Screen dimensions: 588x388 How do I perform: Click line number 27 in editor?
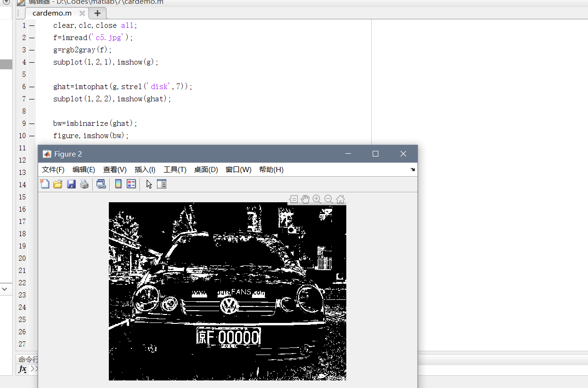pos(22,344)
